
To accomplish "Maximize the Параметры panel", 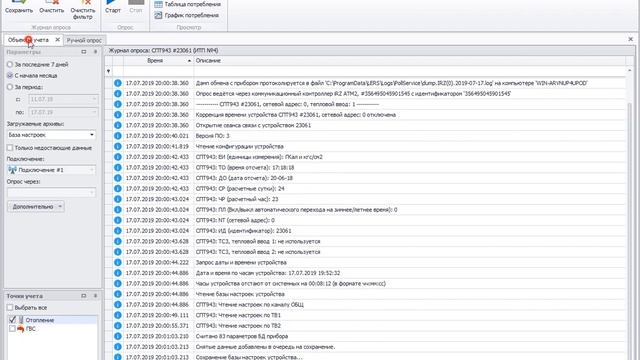I will click(84, 52).
